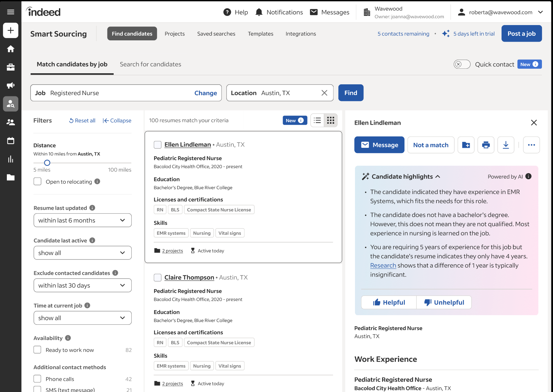Viewport: 553px width, 392px height.
Task: Open the calendar icon in sidebar
Action: (11, 141)
